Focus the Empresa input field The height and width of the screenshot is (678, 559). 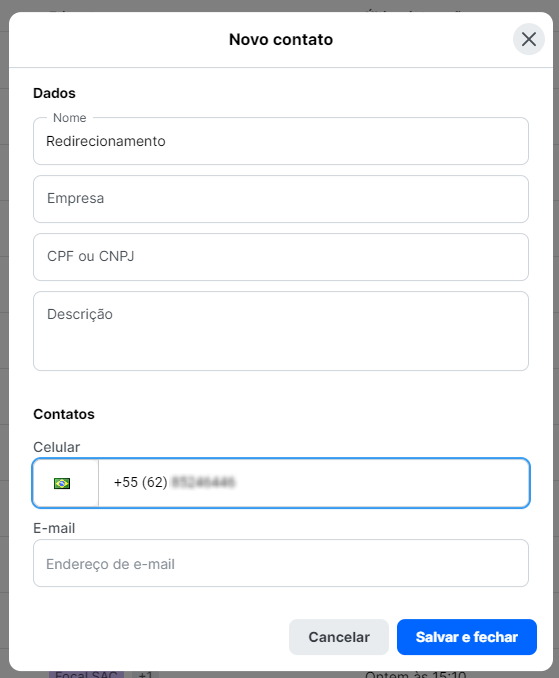pyautogui.click(x=281, y=199)
